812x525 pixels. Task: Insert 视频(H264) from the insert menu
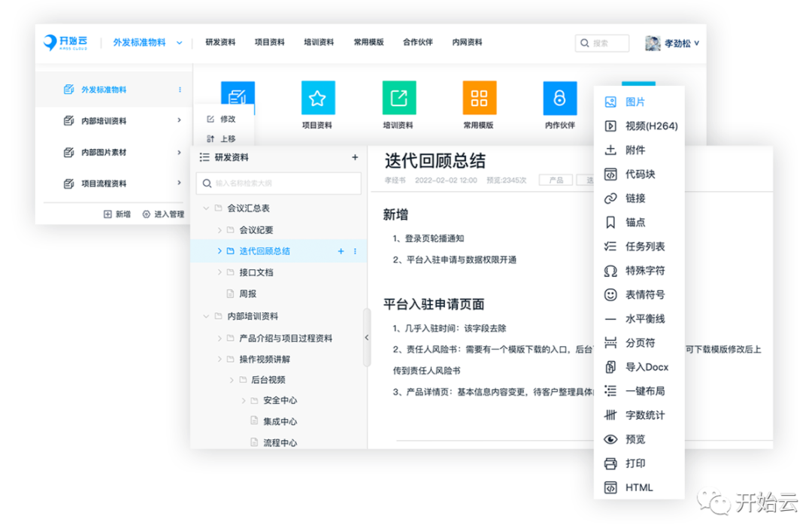pos(650,126)
